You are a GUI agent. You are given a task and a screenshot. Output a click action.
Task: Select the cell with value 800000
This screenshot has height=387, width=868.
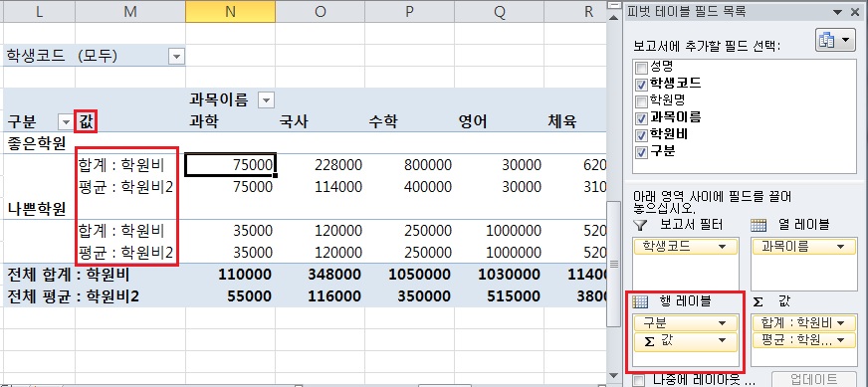pos(410,165)
